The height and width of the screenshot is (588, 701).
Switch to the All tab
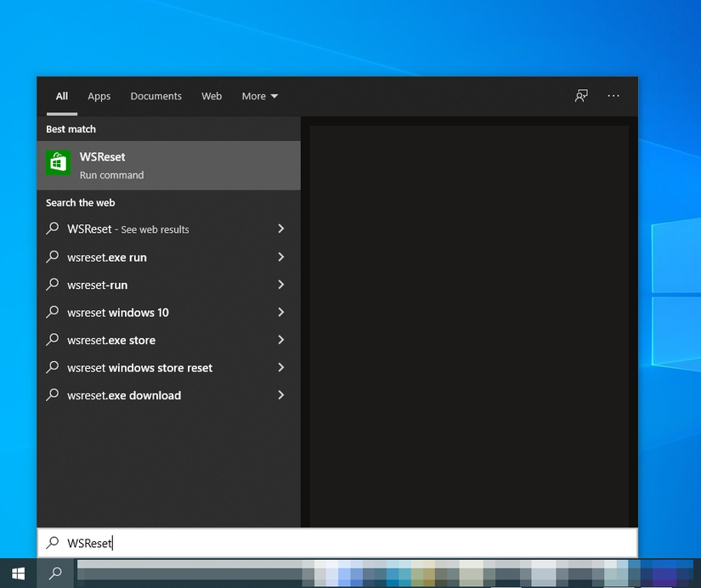(x=62, y=96)
